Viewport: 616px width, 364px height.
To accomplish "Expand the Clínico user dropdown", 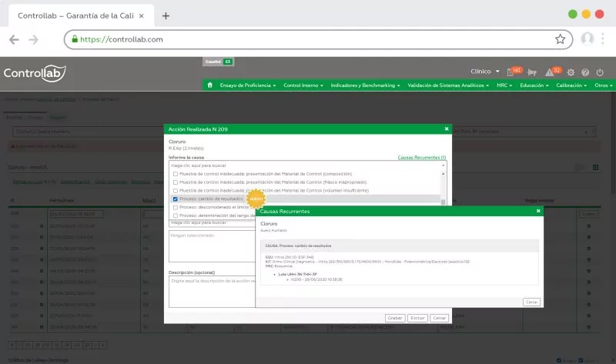I will [x=486, y=72].
